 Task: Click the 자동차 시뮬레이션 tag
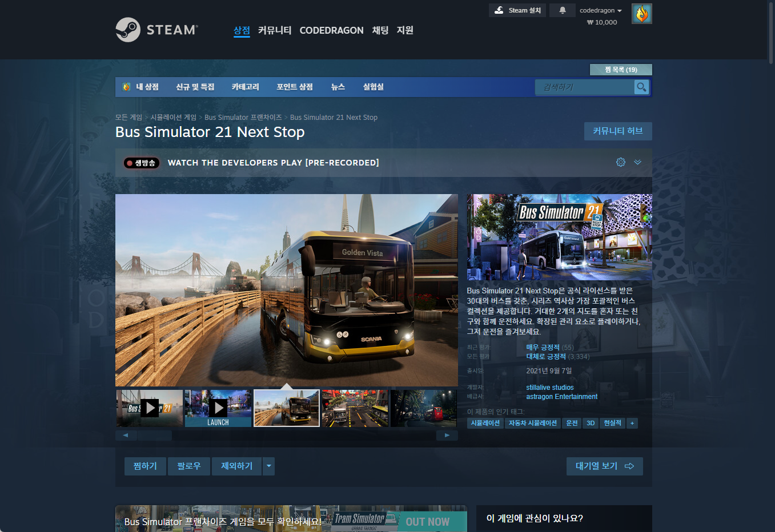click(533, 423)
